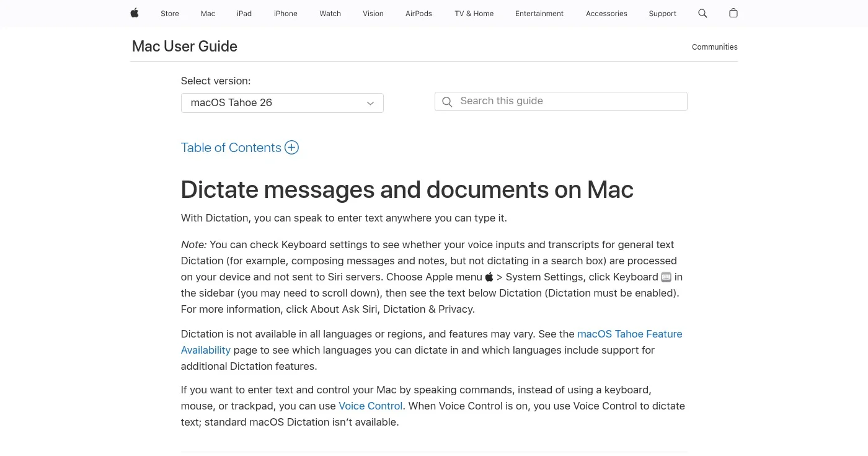
Task: Open the Store menu
Action: pos(170,14)
